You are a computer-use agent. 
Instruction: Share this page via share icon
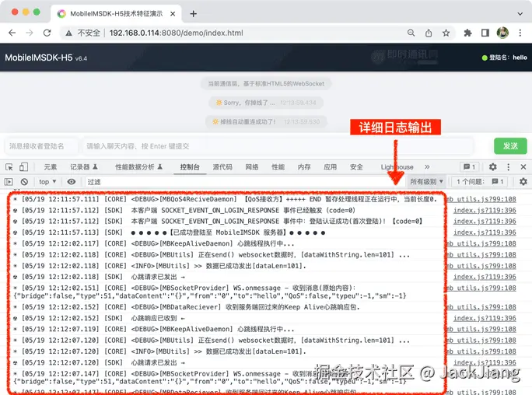click(429, 33)
